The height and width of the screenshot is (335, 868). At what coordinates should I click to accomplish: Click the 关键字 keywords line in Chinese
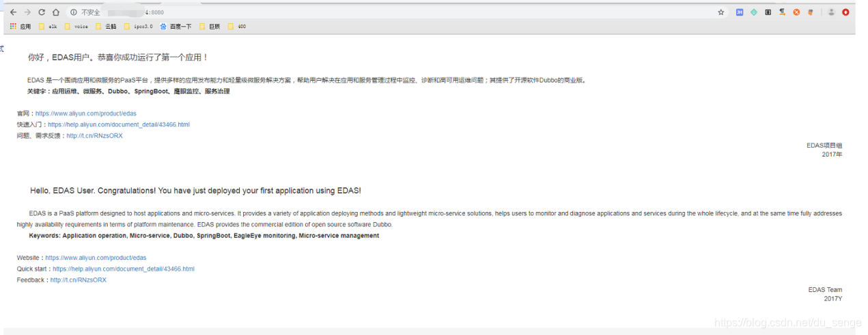[128, 91]
